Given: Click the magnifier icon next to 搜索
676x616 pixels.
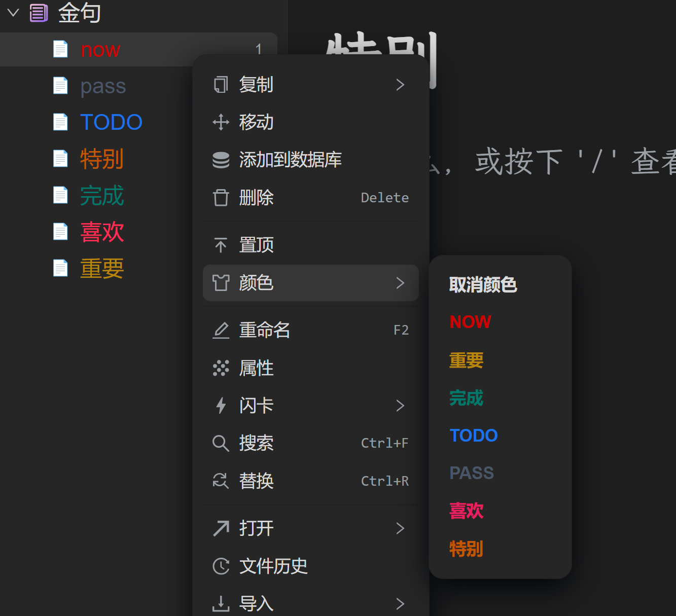Looking at the screenshot, I should point(221,443).
